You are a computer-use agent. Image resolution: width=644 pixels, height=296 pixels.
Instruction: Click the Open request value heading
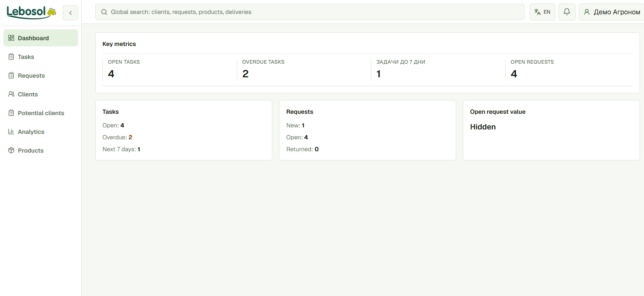pyautogui.click(x=498, y=112)
